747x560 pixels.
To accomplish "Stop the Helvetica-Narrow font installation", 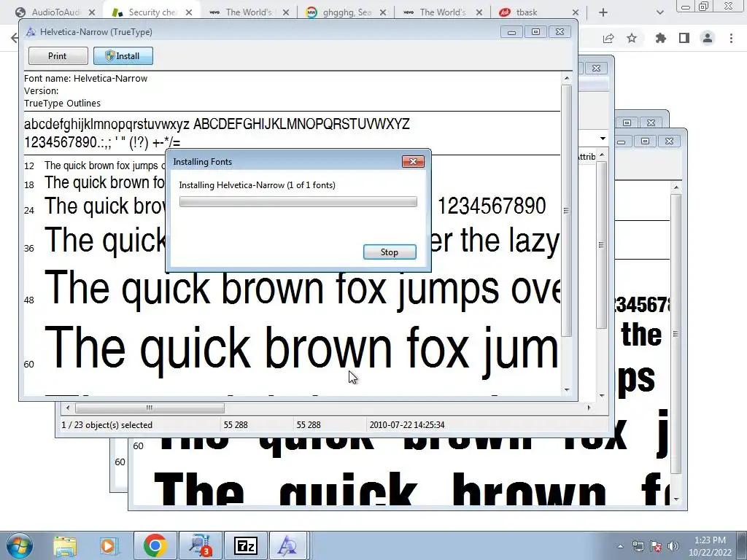I will (x=390, y=252).
